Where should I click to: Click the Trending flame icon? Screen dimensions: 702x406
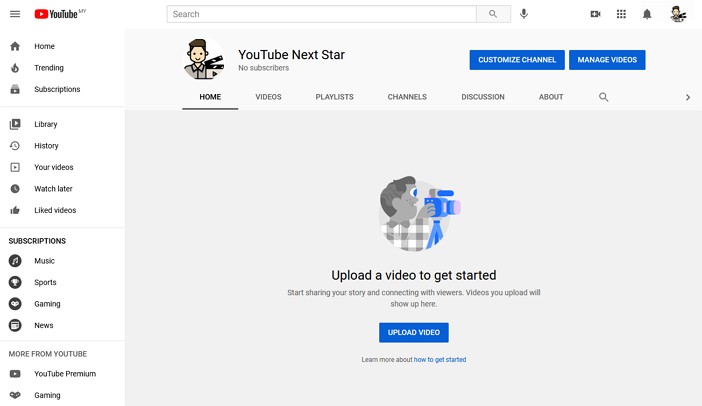(15, 68)
